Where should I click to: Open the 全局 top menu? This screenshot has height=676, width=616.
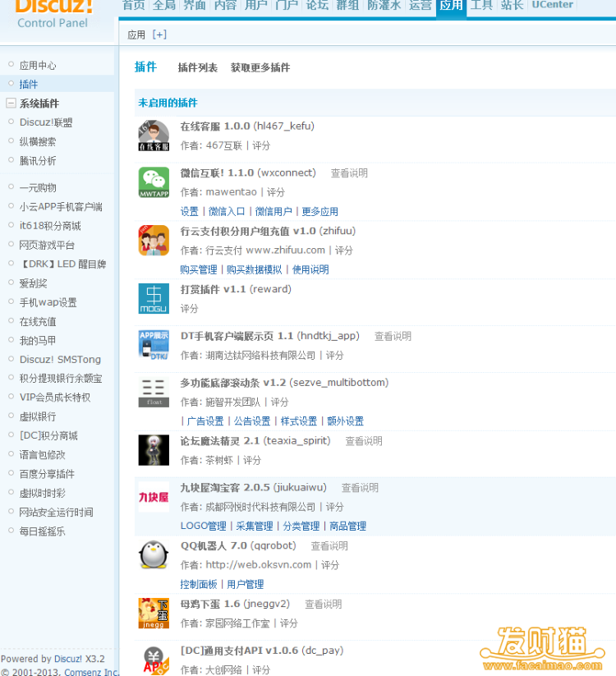point(163,5)
